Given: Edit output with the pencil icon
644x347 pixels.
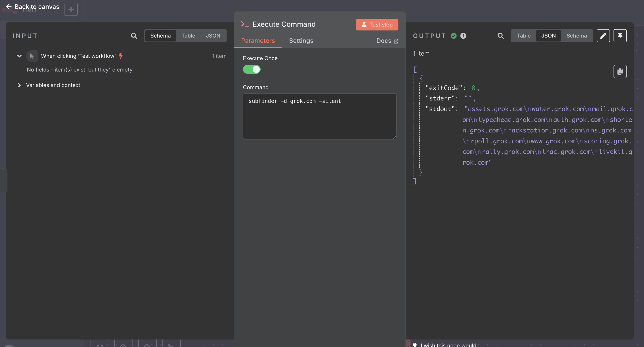Looking at the screenshot, I should pos(603,36).
